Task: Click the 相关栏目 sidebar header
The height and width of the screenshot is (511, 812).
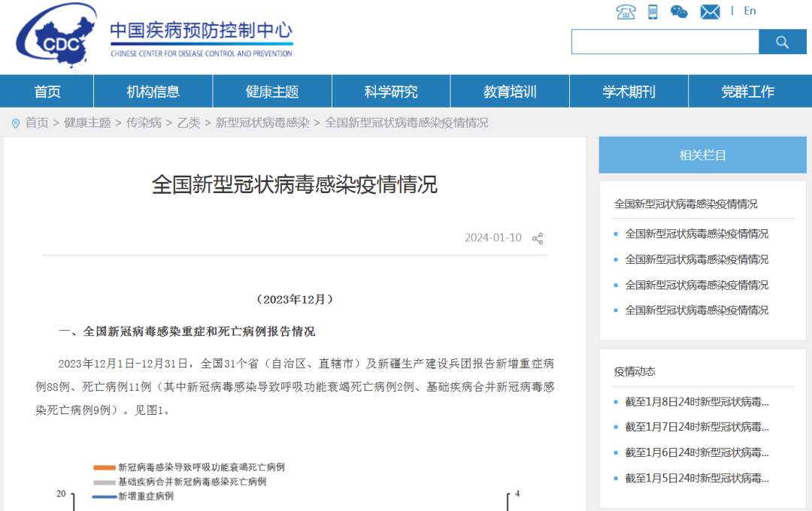Action: [703, 155]
